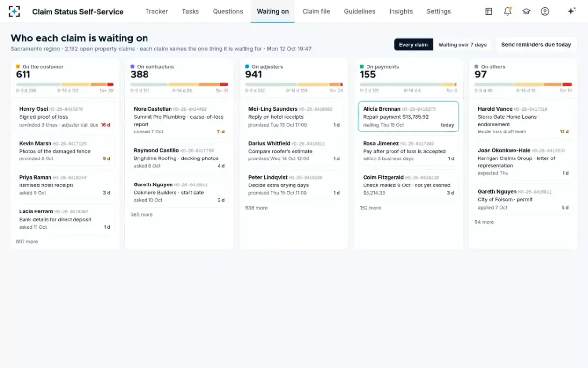The height and width of the screenshot is (368, 588).
Task: Click Send reminders due today
Action: [x=536, y=45]
